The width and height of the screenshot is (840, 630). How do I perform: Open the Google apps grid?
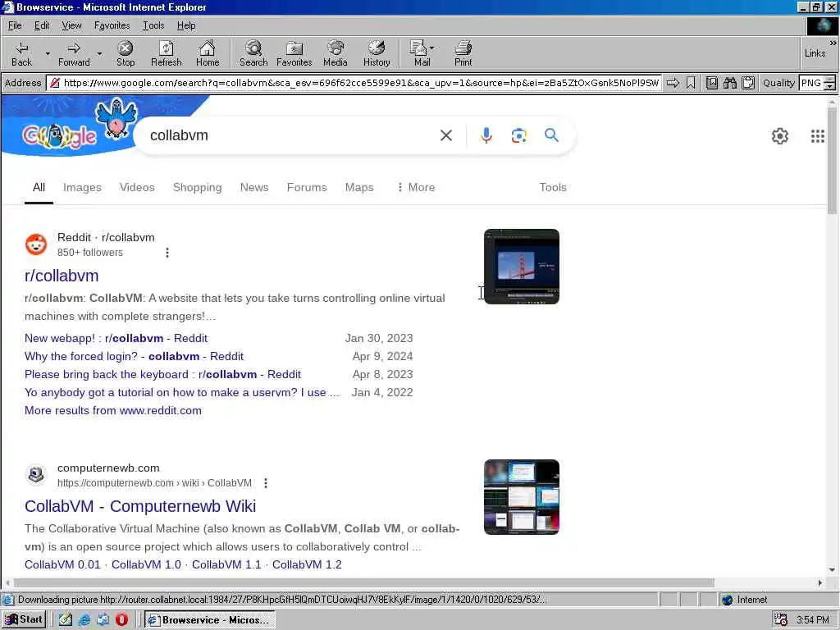point(818,136)
